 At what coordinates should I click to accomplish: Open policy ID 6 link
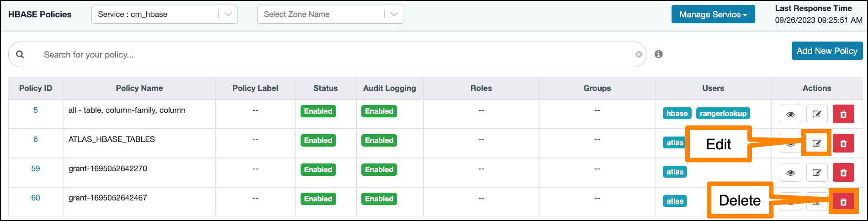36,139
